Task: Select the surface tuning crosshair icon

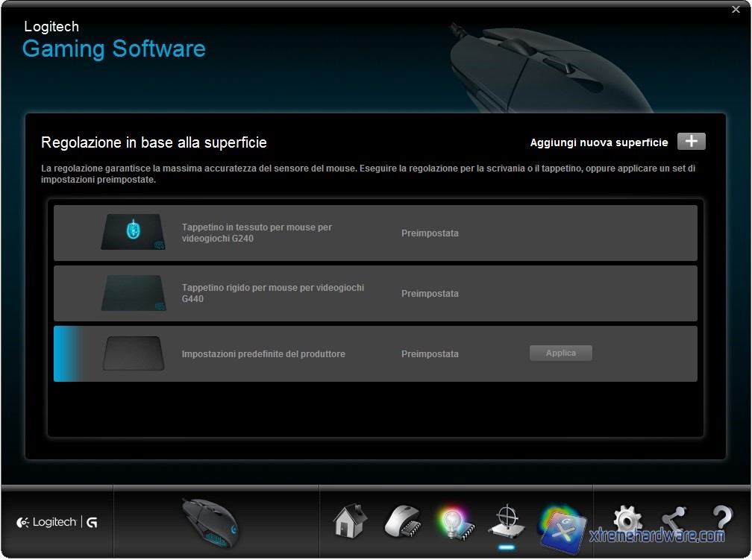Action: pos(507,521)
